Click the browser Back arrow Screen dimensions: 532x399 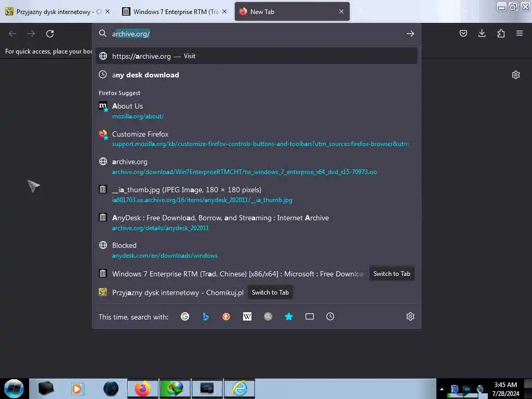click(12, 34)
